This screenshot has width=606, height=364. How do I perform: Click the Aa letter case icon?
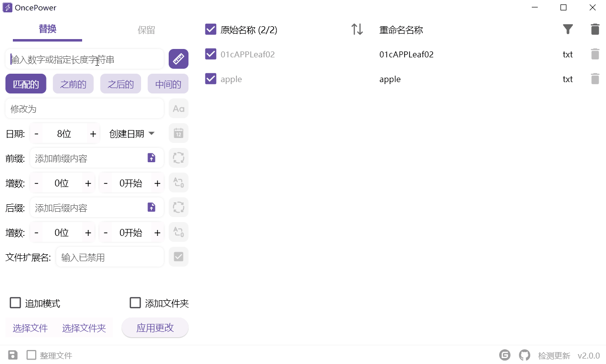pyautogui.click(x=178, y=108)
